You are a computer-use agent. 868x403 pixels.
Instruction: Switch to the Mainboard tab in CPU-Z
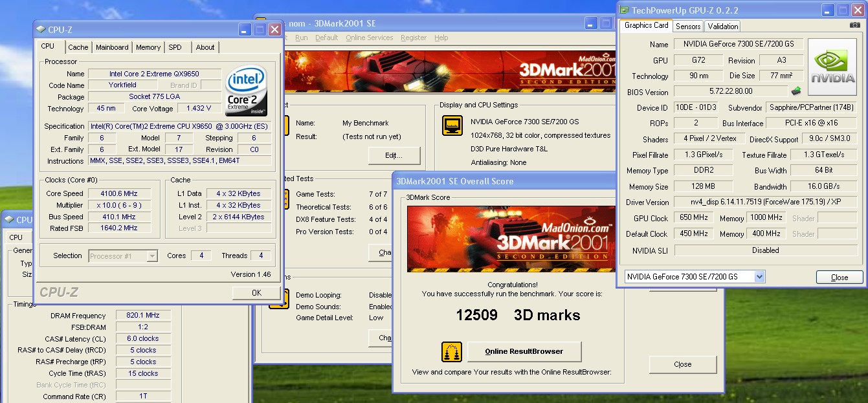tap(112, 47)
